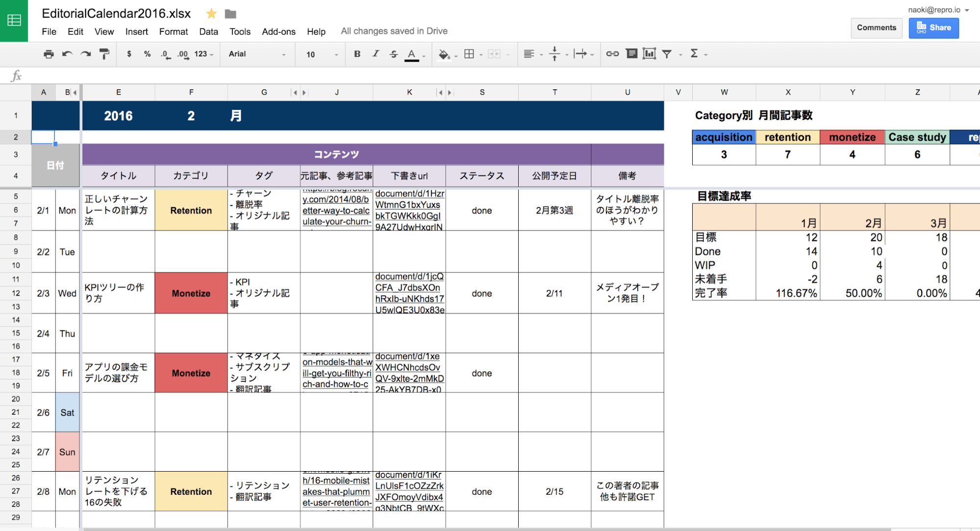Open the View menu
This screenshot has width=980, height=531.
tap(104, 31)
